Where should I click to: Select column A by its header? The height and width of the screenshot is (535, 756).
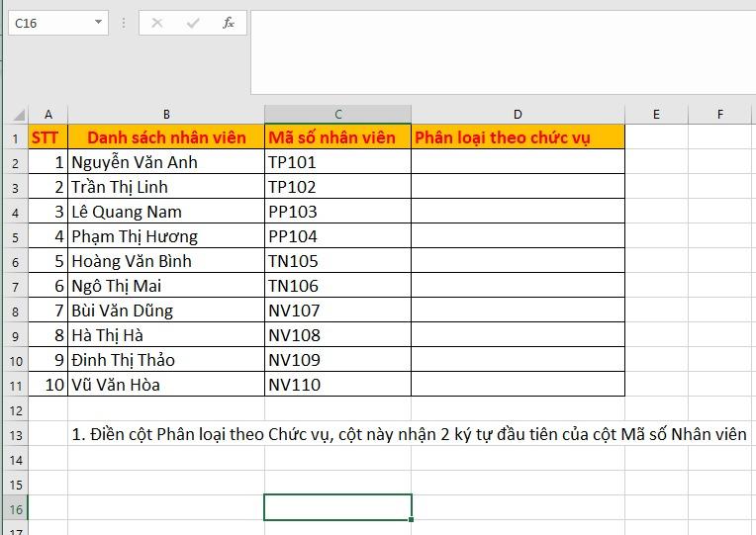(48, 115)
